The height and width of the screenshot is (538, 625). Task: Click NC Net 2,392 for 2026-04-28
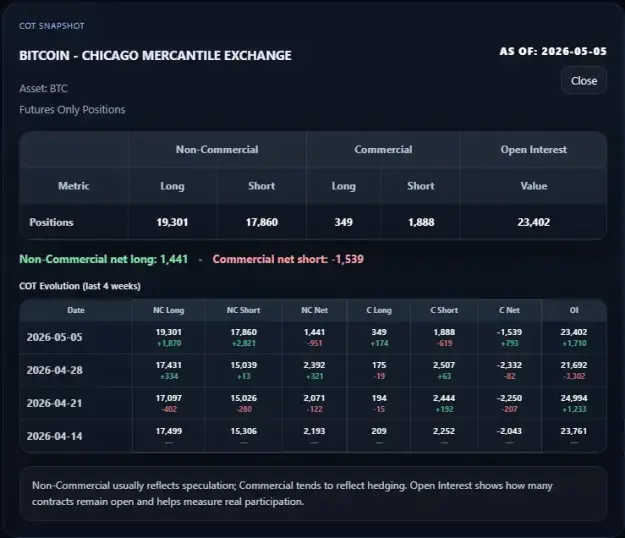[314, 365]
